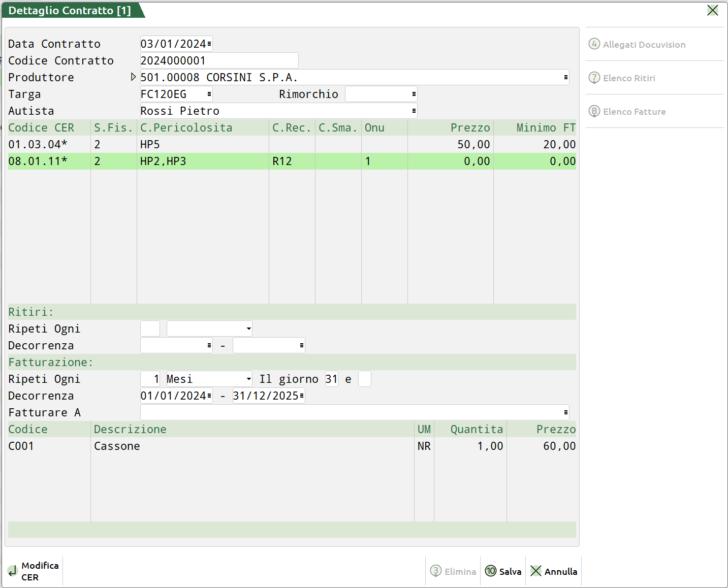Open the Autista lookup list icon
Image resolution: width=728 pixels, height=588 pixels.
(x=414, y=111)
